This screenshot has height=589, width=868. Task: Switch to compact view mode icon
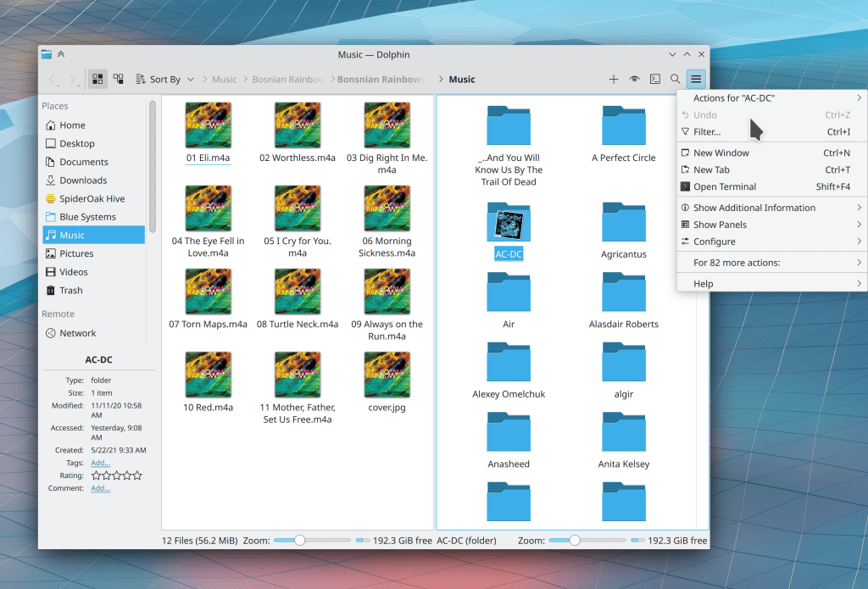tap(119, 79)
